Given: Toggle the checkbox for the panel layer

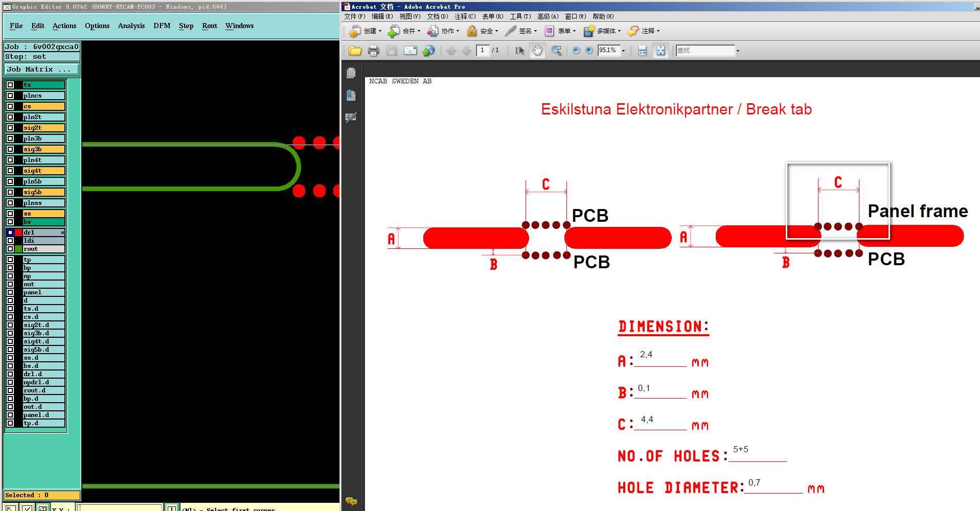Looking at the screenshot, I should pyautogui.click(x=10, y=292).
